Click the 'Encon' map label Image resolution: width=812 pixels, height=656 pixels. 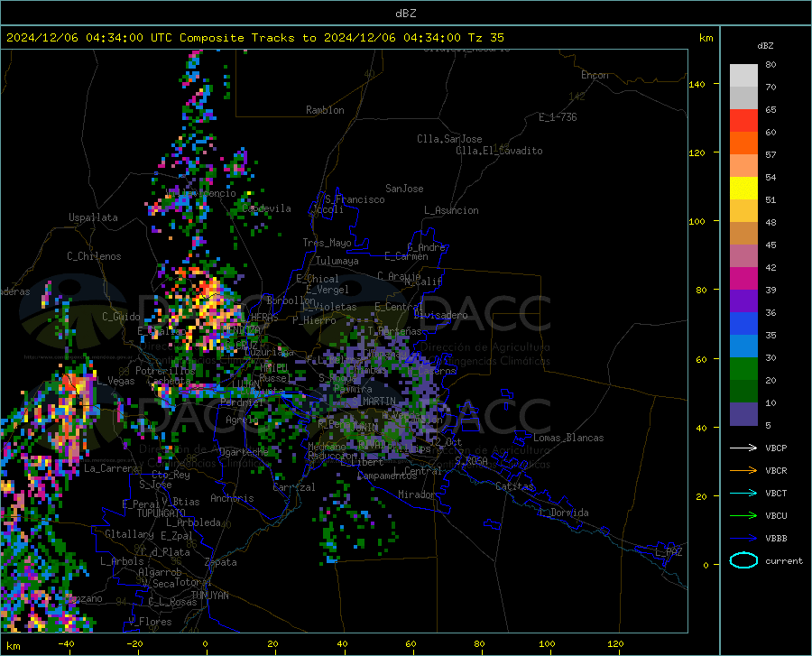pos(595,75)
